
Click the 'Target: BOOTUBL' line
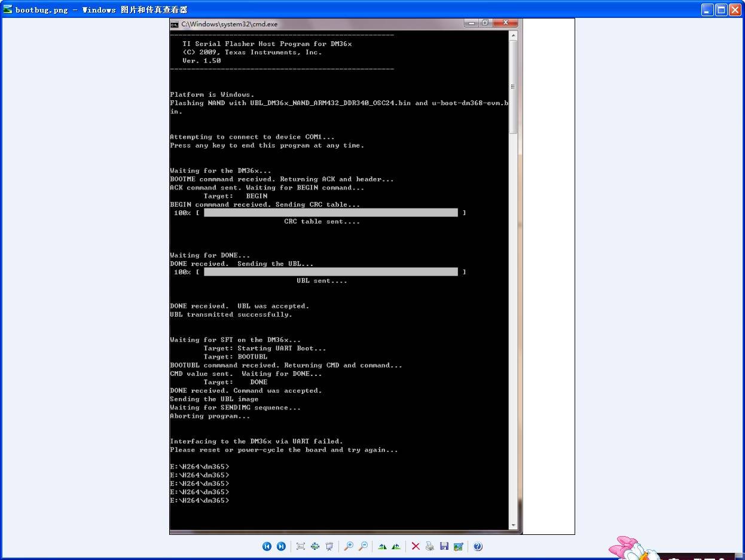point(236,357)
